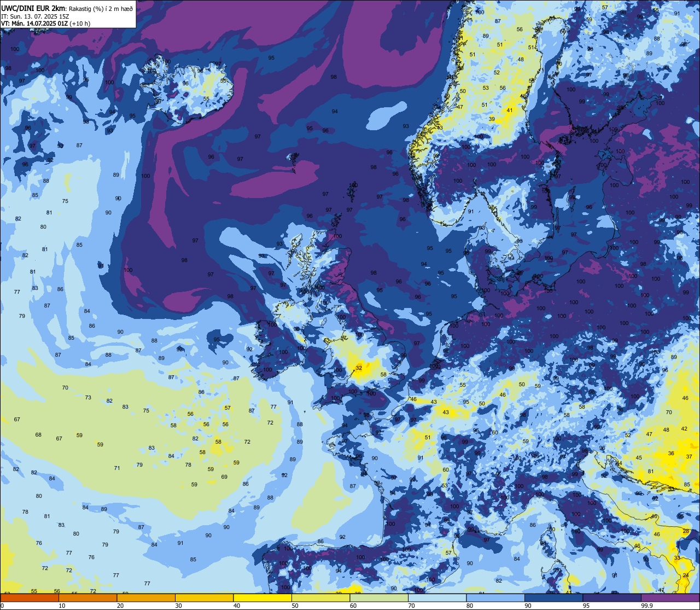Click the '90' tick label on legend

(x=528, y=606)
